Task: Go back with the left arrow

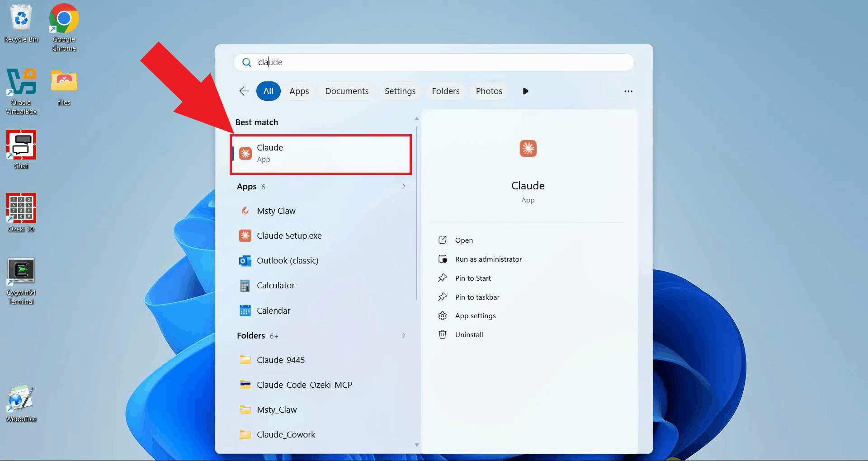Action: 244,91
